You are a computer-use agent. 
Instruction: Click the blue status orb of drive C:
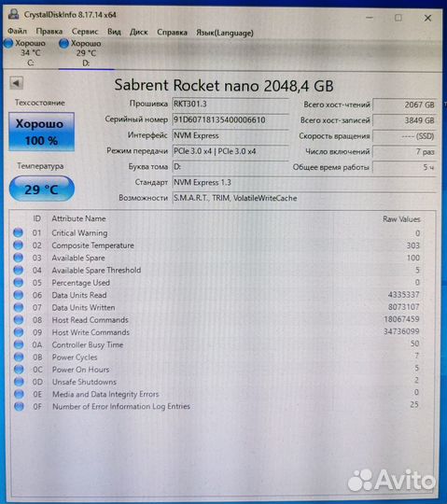click(8, 43)
